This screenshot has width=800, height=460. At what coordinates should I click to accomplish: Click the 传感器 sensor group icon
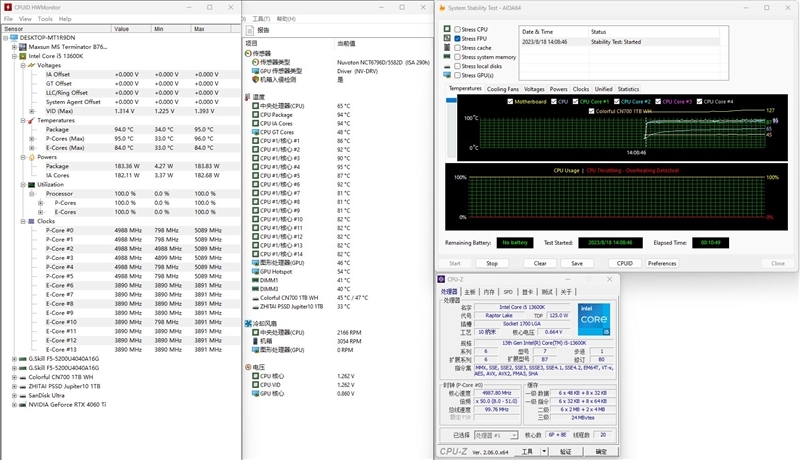(248, 53)
